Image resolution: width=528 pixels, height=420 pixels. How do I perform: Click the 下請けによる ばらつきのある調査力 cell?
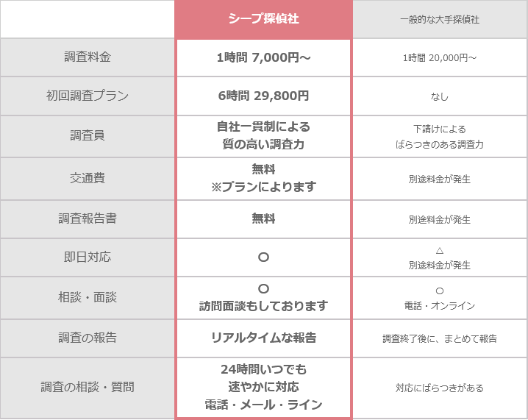click(x=439, y=137)
